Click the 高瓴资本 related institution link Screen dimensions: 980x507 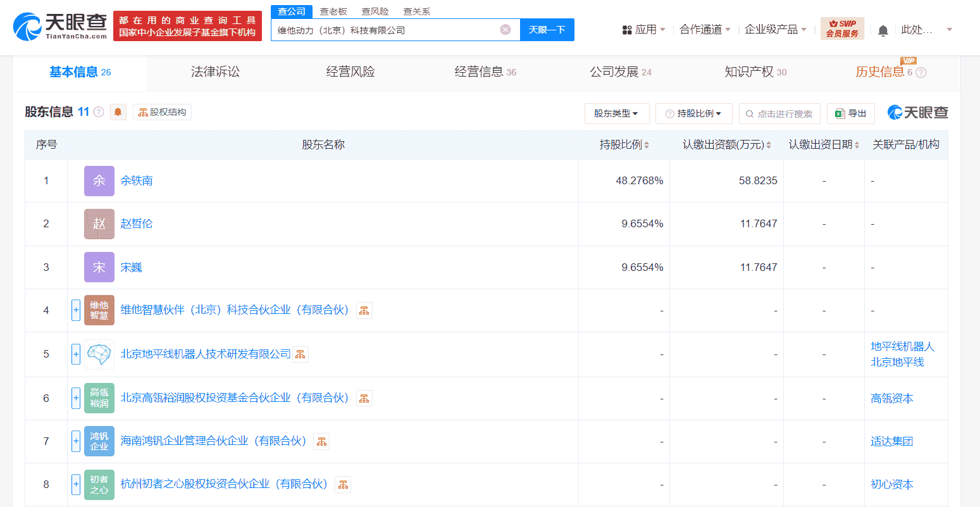click(891, 398)
